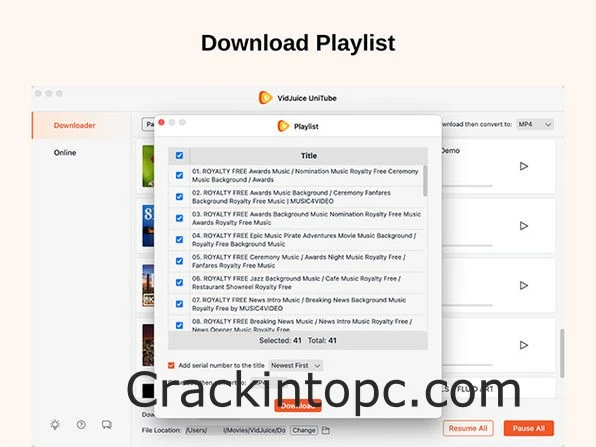The image size is (596, 447).
Task: Click the green first video thumbnail
Action: click(148, 166)
